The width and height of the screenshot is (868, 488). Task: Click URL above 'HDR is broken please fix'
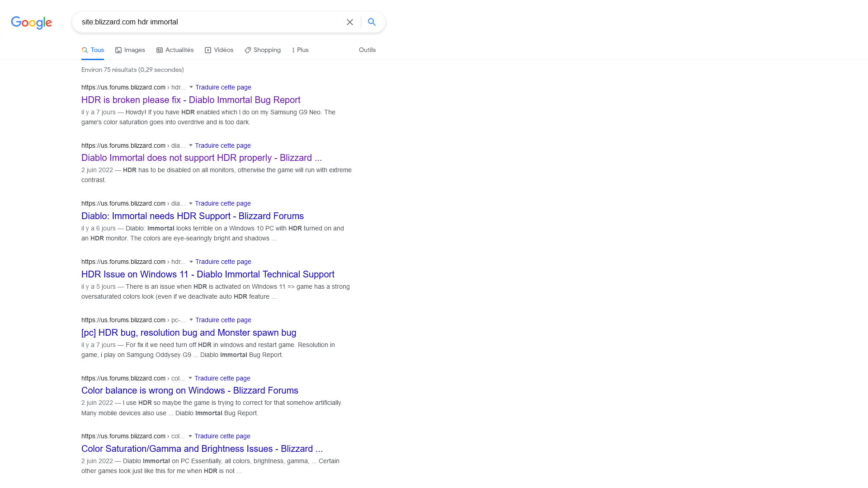133,87
